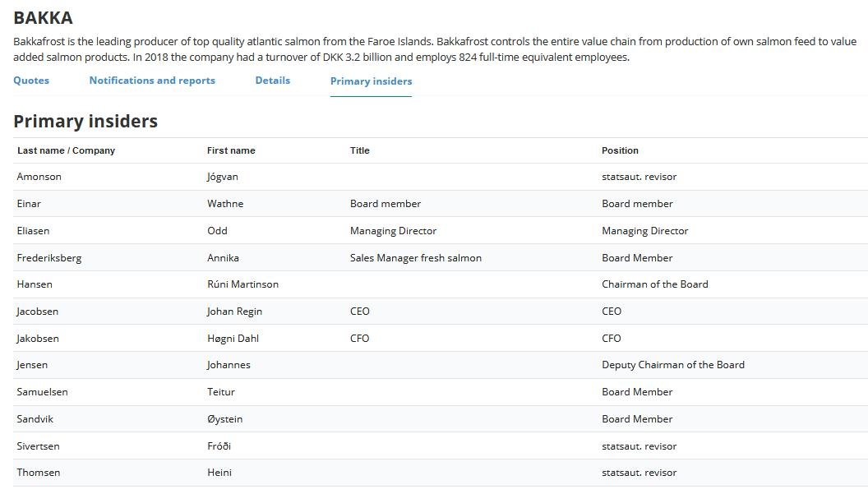Sort by Last name / Company column header
Viewport: 868px width, 494px height.
pos(66,150)
